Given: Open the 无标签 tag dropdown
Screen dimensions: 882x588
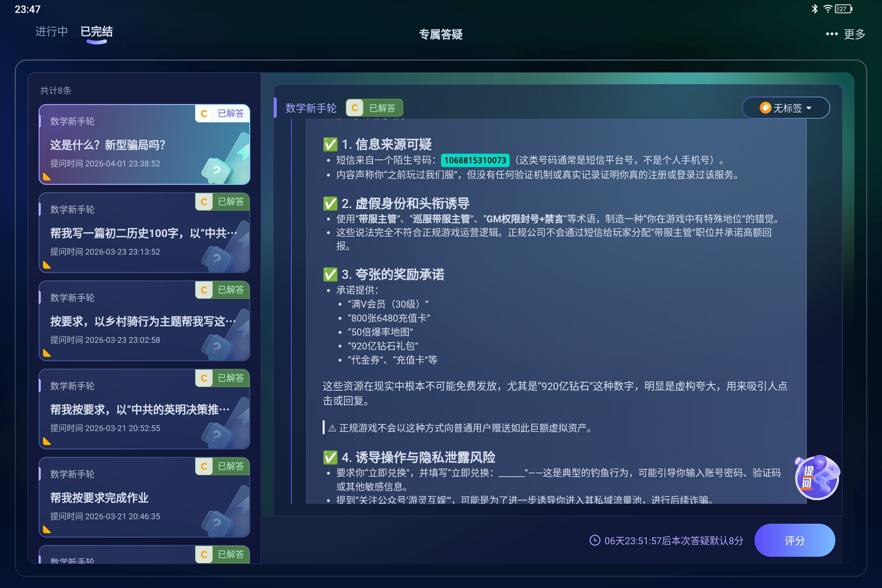Looking at the screenshot, I should [786, 108].
